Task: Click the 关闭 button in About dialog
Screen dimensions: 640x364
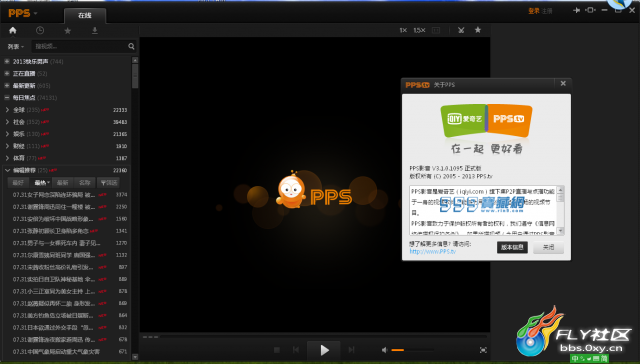Action: 549,247
